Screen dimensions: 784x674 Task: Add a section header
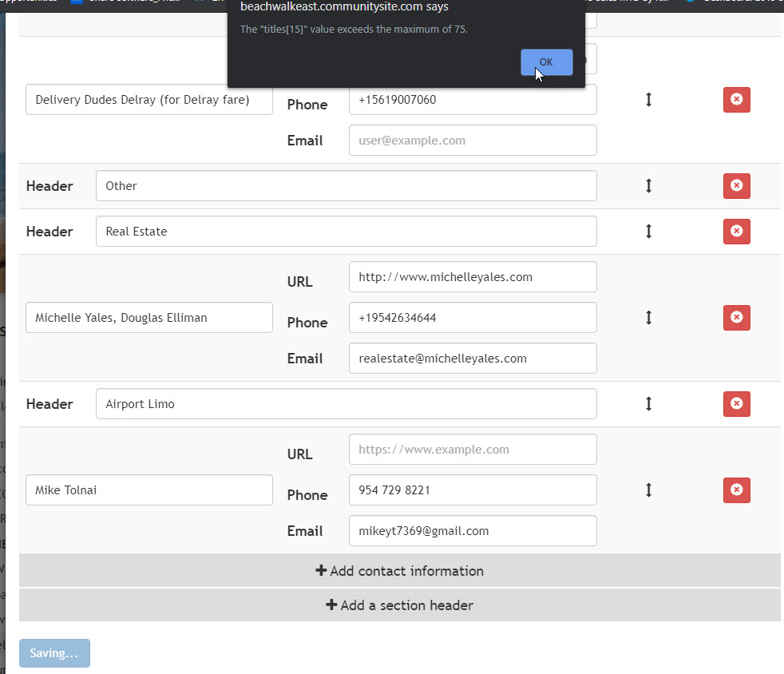(x=399, y=605)
